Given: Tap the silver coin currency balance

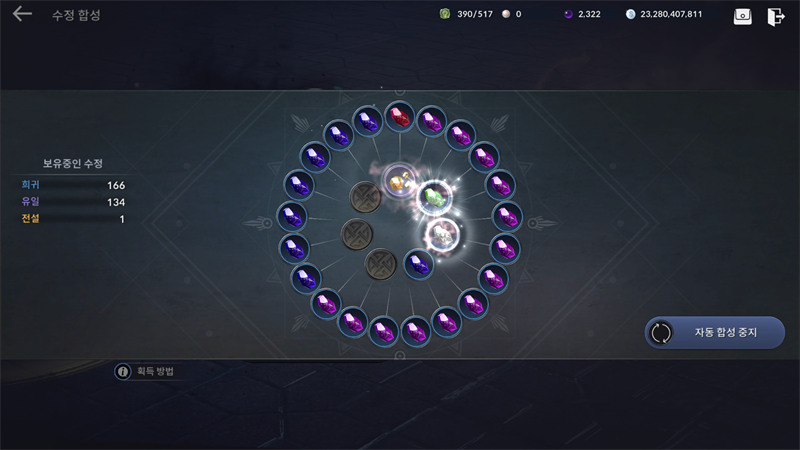Looking at the screenshot, I should click(x=664, y=14).
